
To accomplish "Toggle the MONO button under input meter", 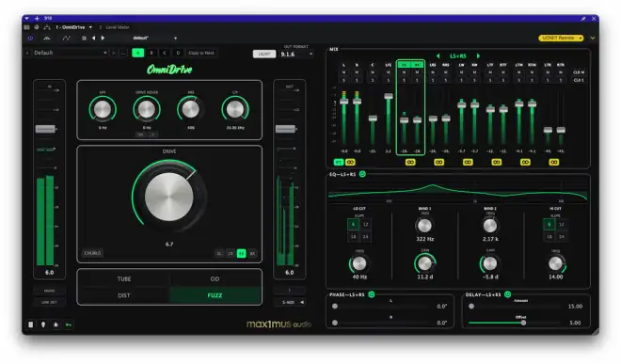I will 50,291.
